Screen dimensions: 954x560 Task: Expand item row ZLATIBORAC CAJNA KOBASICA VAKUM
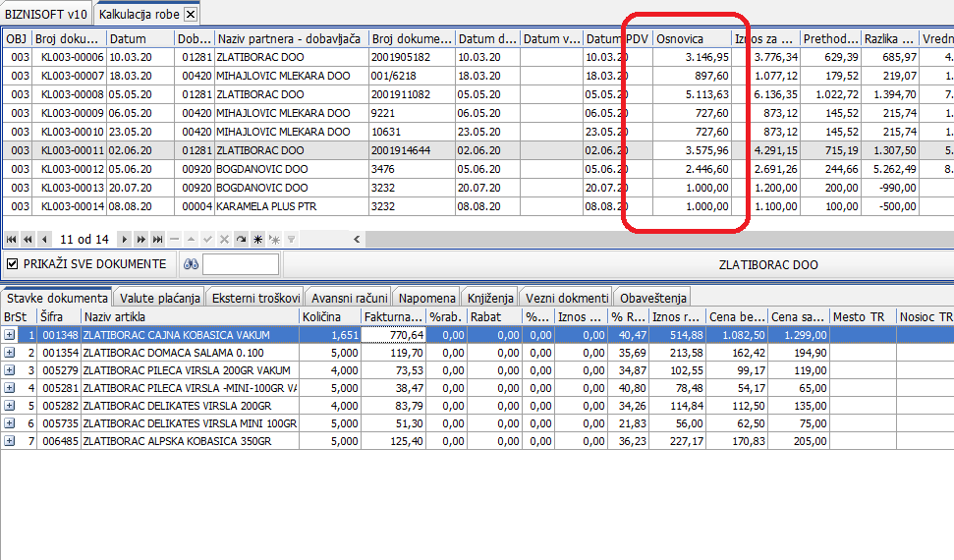pos(9,335)
